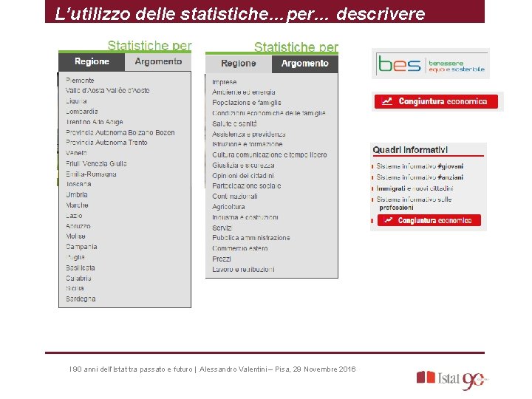Click Congiuntura economica button inside Quadri informativi
This screenshot has width=532, height=399.
429,220
